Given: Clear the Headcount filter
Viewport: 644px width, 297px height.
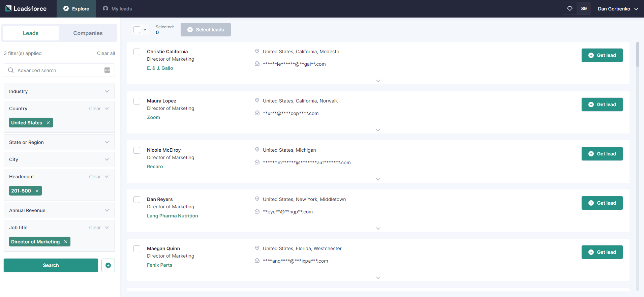Looking at the screenshot, I should tap(95, 177).
